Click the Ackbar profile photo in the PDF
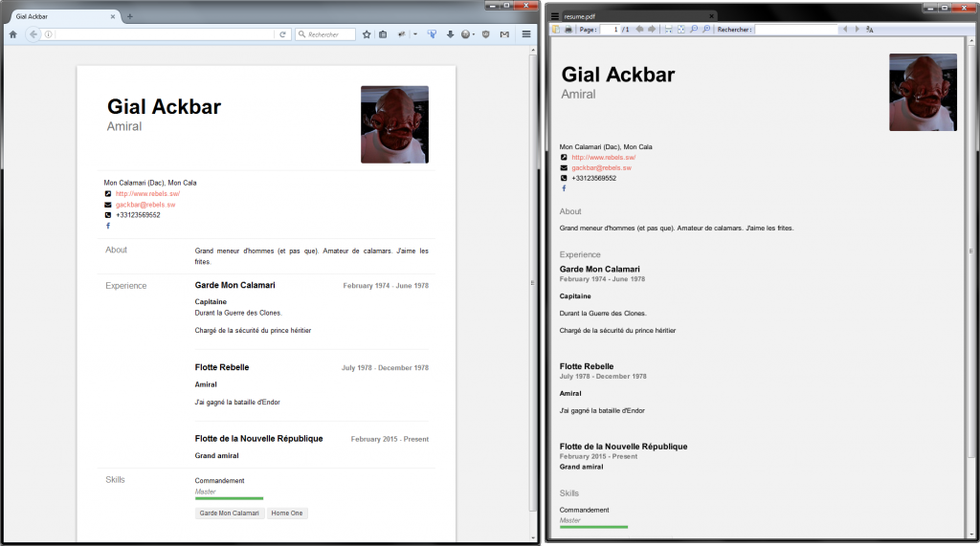This screenshot has height=546, width=980. click(924, 92)
